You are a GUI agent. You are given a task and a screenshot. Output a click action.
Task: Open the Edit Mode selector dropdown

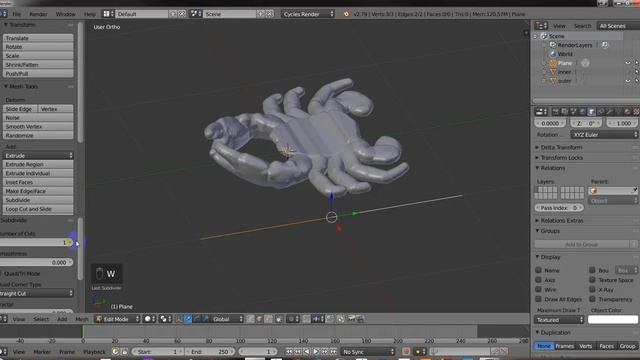[117, 319]
